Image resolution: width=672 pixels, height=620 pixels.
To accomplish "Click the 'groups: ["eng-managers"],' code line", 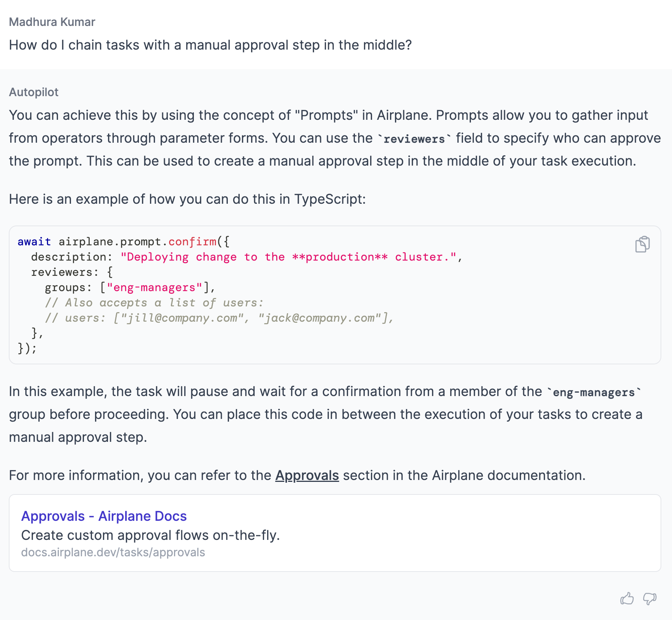I will pyautogui.click(x=130, y=287).
